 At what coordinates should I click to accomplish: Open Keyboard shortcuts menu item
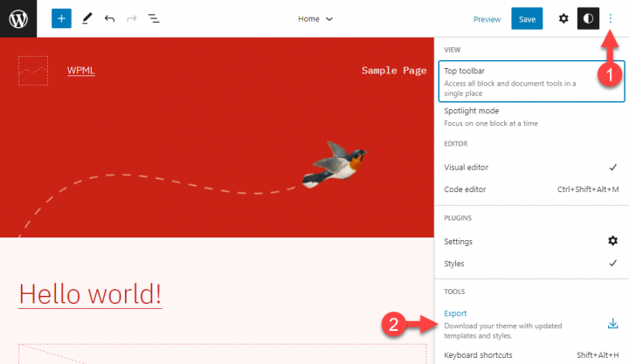tap(531, 355)
